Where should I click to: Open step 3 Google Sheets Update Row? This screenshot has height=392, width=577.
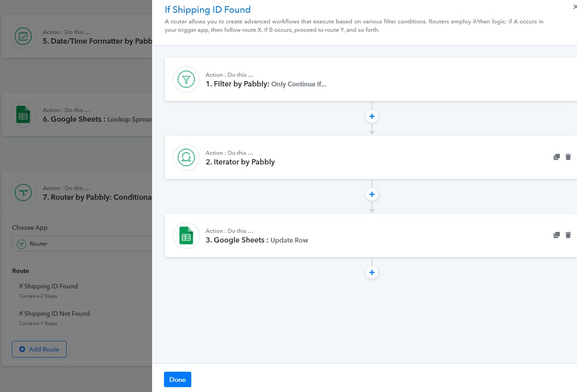coord(371,235)
